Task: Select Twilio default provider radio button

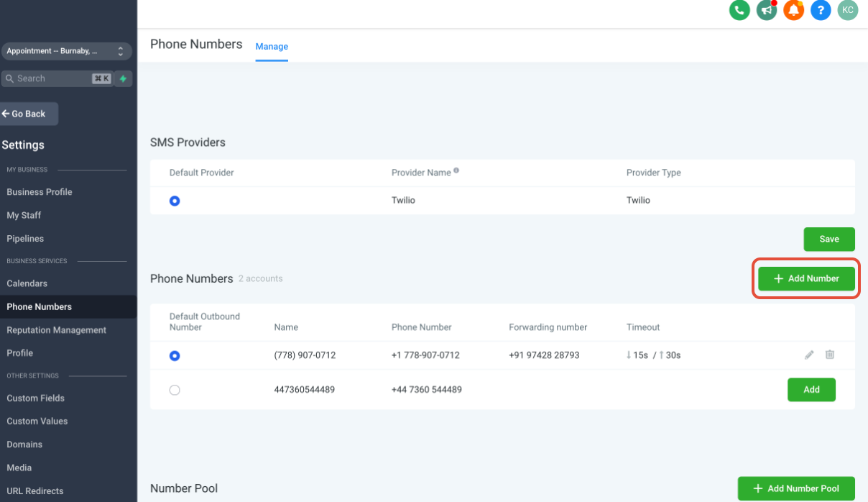Action: tap(175, 201)
